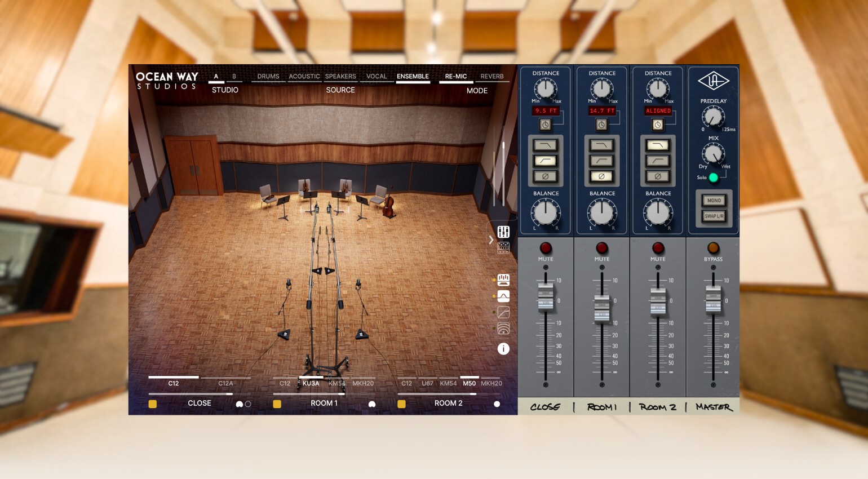Enable phase invert on Room 1 channel
The height and width of the screenshot is (479, 868).
(x=601, y=176)
